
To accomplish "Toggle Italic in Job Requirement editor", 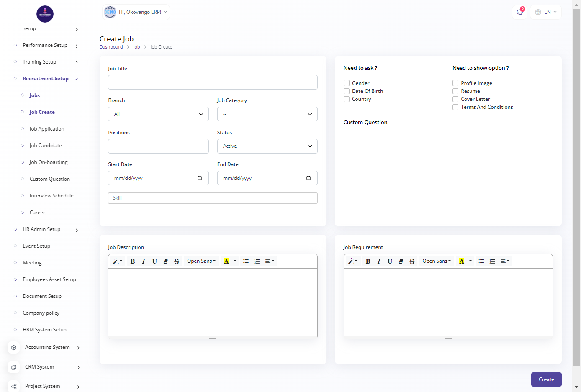I will pyautogui.click(x=379, y=261).
